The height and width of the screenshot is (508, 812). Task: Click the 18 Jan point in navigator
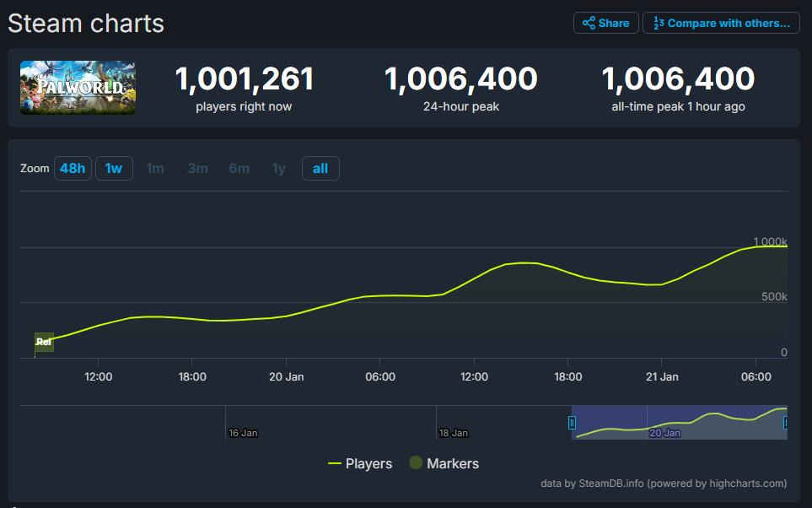(x=453, y=432)
